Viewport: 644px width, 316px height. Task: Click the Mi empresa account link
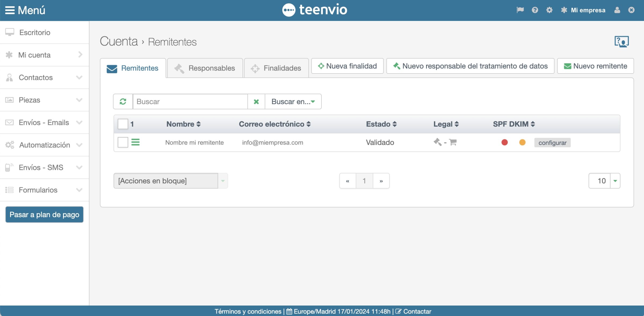tap(583, 10)
